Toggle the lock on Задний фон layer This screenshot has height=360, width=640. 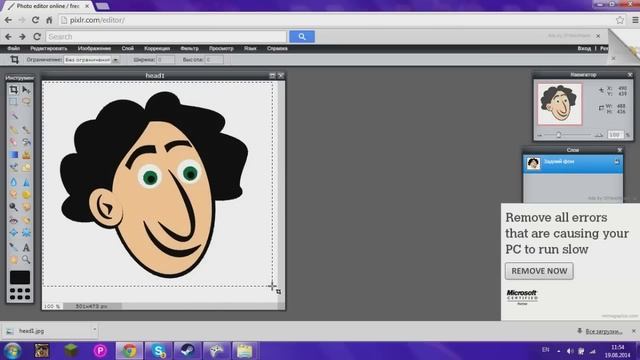[x=616, y=162]
